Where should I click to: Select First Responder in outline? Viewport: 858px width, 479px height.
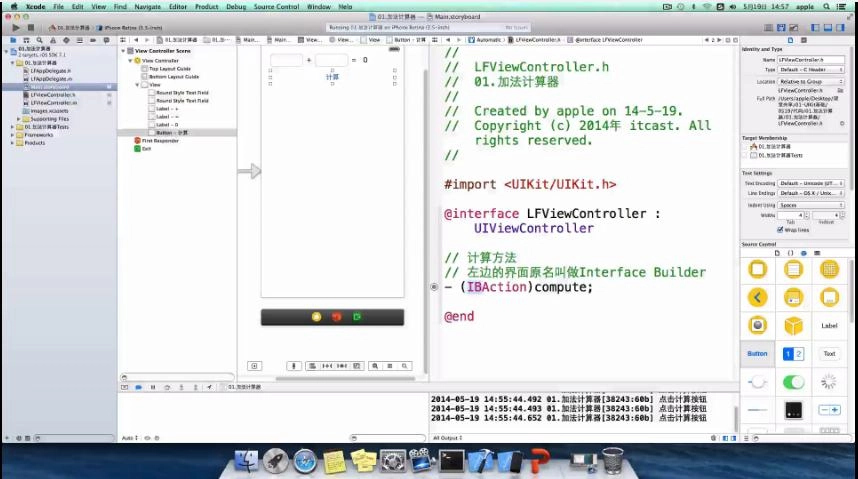(x=160, y=141)
